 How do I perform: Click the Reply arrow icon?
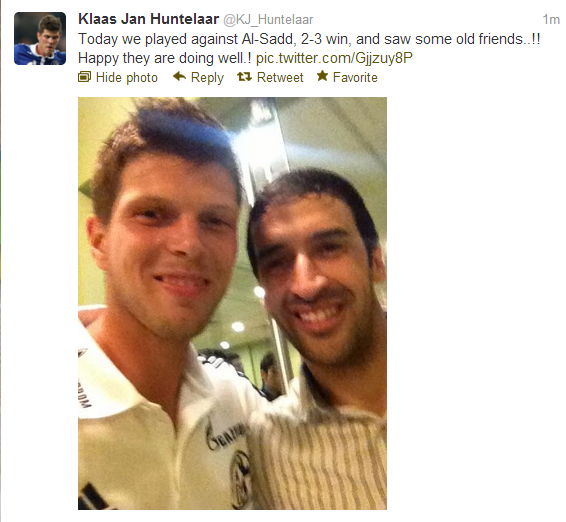point(179,76)
